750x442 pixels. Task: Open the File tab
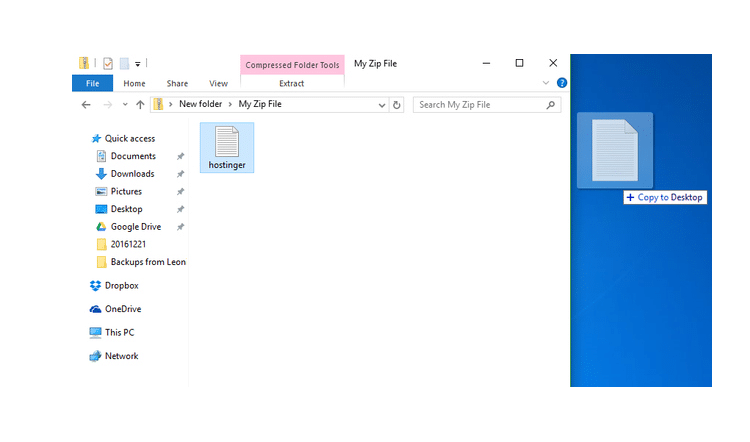coord(92,83)
